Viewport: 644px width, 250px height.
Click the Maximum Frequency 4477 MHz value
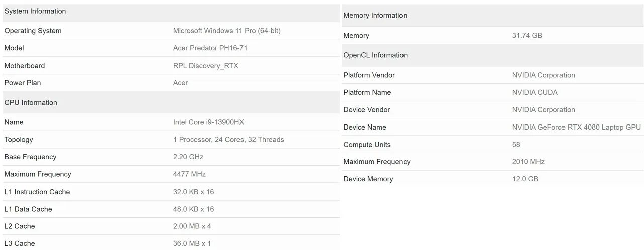pyautogui.click(x=189, y=174)
